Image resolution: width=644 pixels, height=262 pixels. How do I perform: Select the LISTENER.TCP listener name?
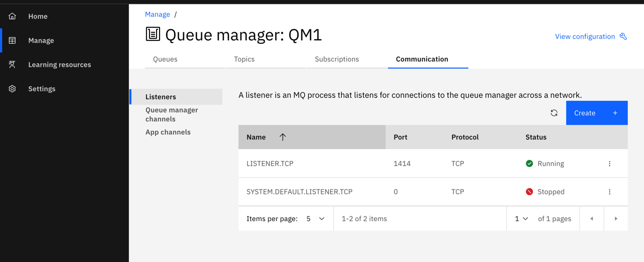[x=270, y=164]
